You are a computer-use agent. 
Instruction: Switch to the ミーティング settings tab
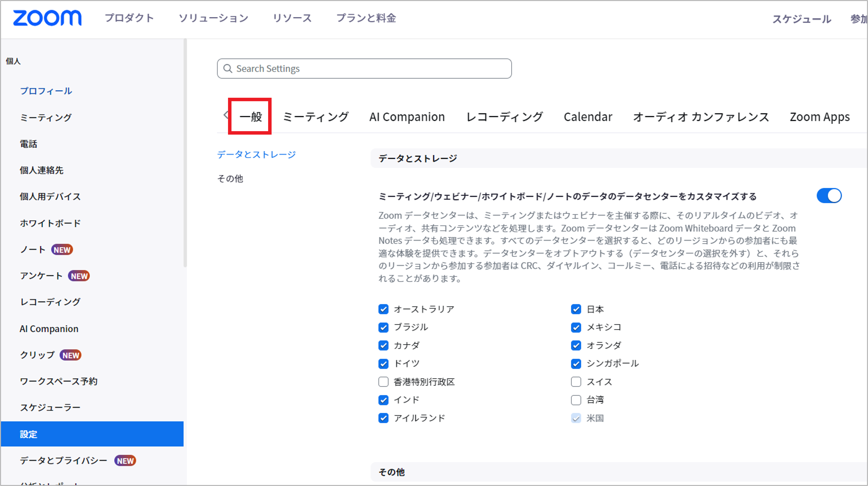pyautogui.click(x=315, y=117)
